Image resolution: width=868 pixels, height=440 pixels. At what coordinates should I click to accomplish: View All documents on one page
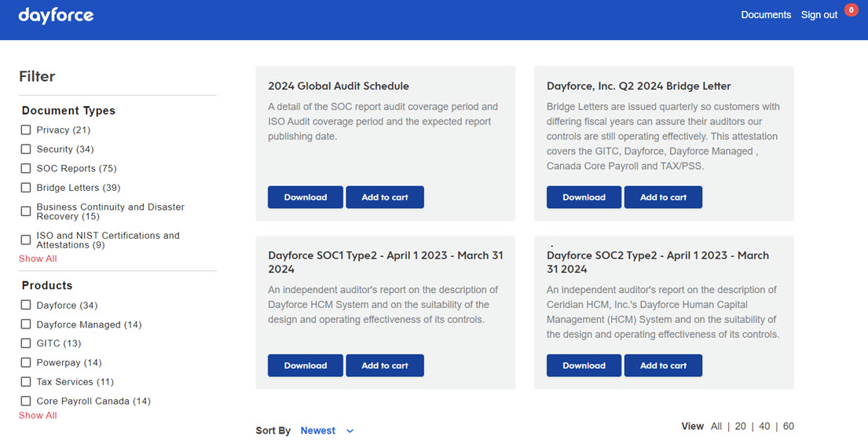click(716, 427)
